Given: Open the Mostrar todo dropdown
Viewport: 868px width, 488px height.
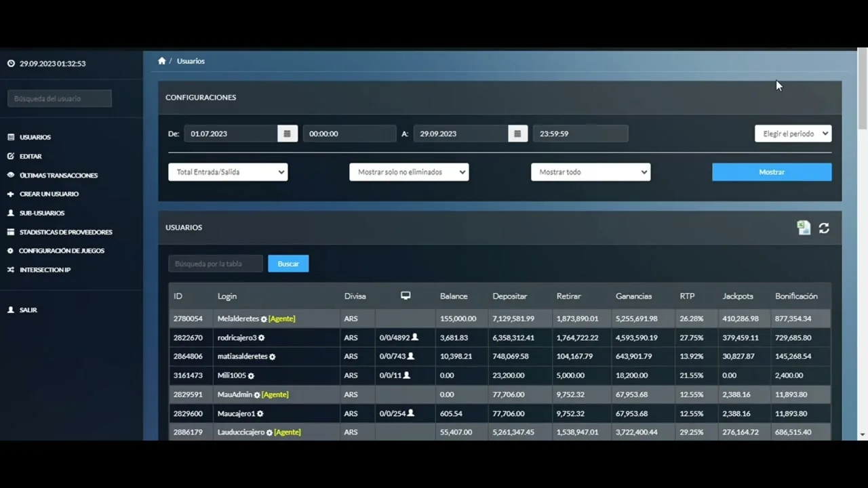Looking at the screenshot, I should point(591,172).
